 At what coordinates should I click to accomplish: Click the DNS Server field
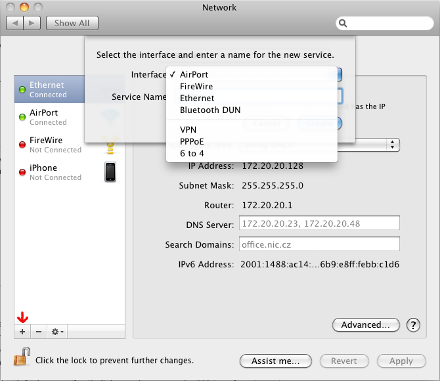tap(319, 223)
